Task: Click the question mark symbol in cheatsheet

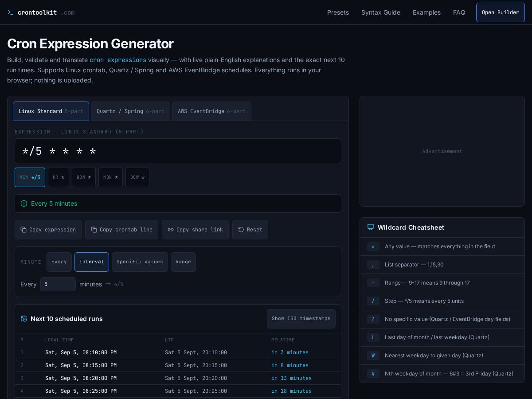Action: [373, 319]
